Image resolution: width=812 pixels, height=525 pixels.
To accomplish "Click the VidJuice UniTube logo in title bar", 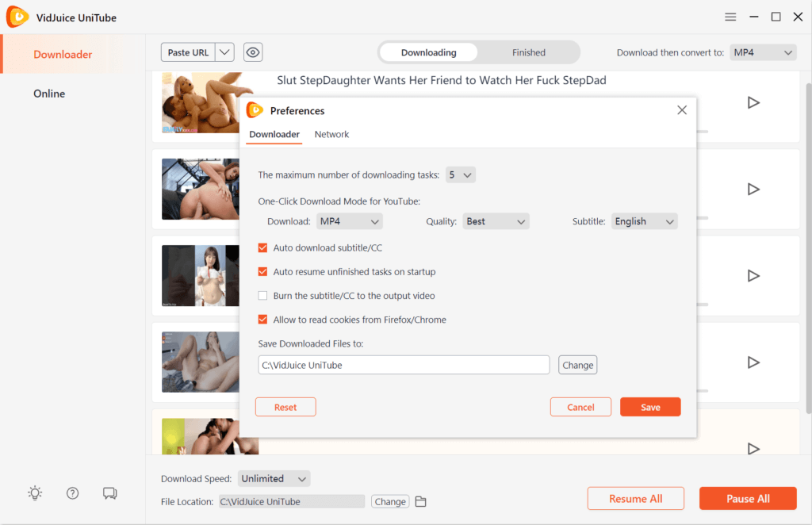I will tap(17, 17).
